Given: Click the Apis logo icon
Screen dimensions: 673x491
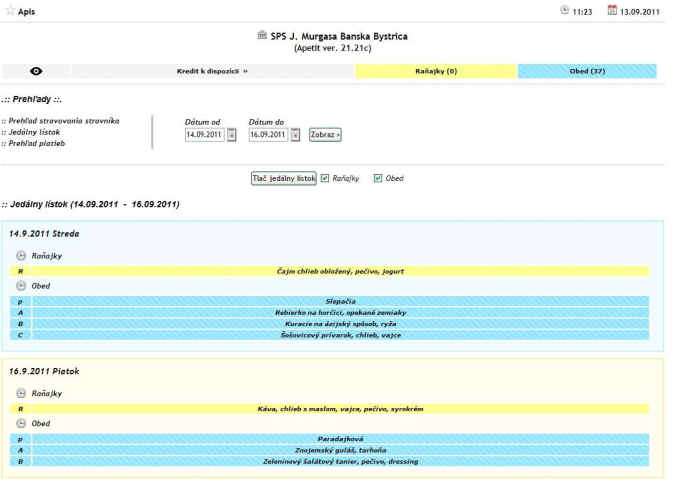Looking at the screenshot, I should (10, 11).
